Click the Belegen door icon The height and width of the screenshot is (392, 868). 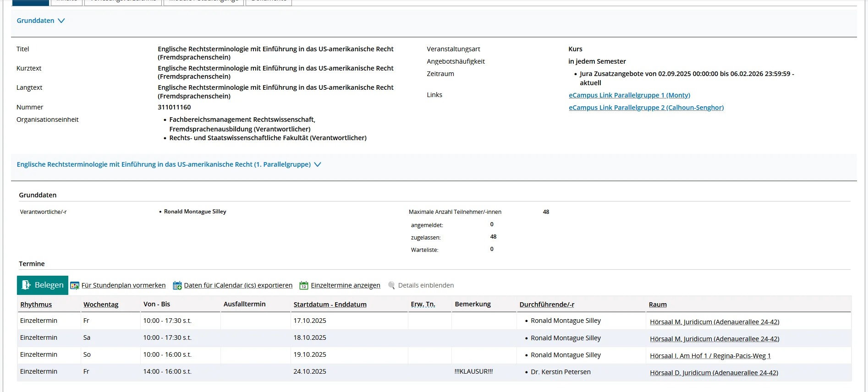point(27,285)
